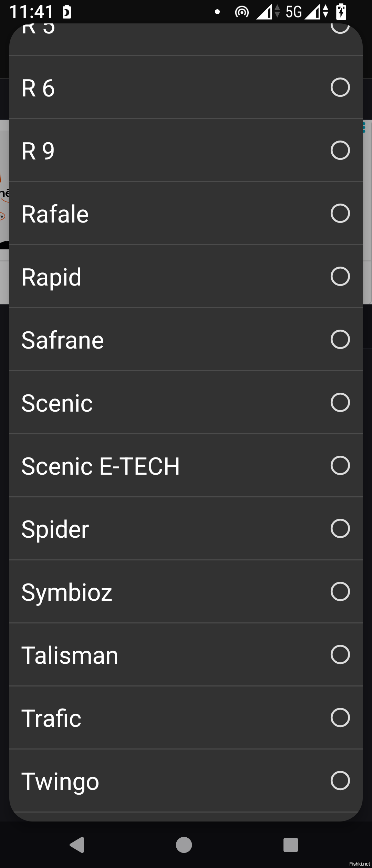
Task: Open recent apps square icon
Action: (x=290, y=845)
